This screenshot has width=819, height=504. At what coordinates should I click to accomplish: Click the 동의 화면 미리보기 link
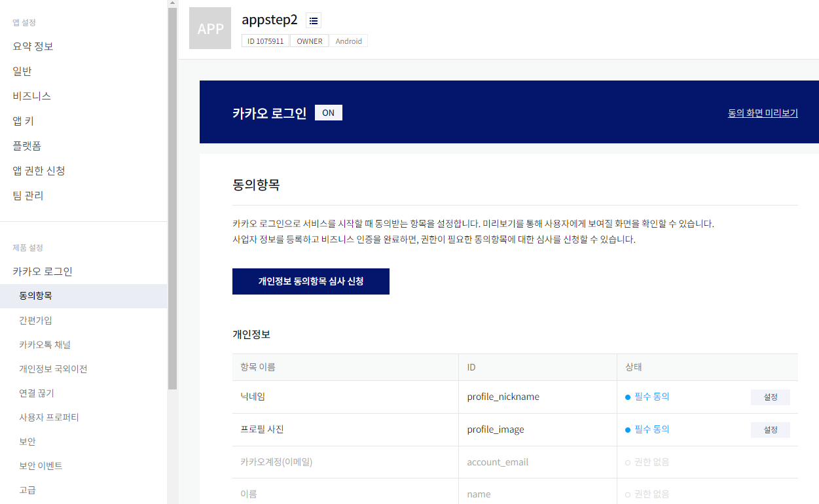763,113
